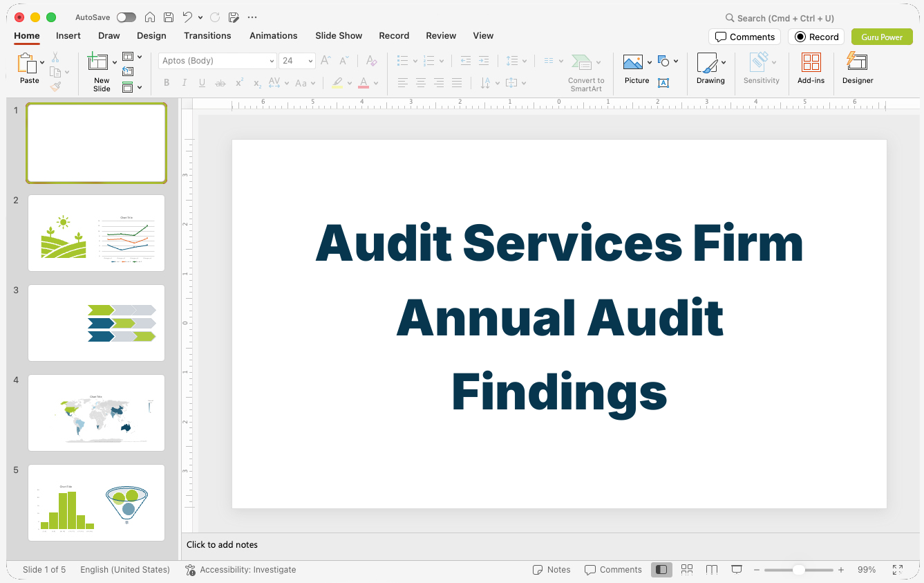This screenshot has height=583, width=924.
Task: Click the red font color swatch
Action: point(364,83)
